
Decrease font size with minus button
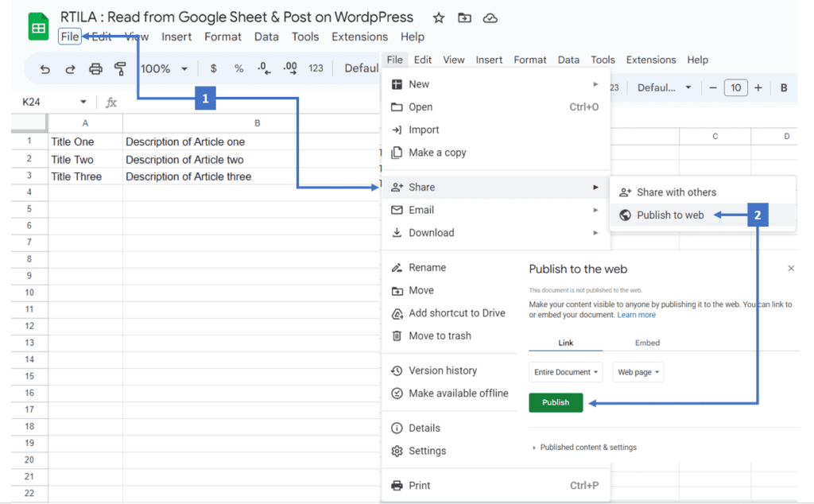[713, 87]
